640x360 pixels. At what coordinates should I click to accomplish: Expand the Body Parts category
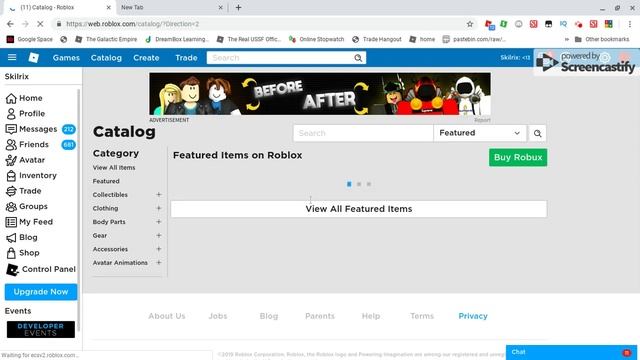(x=159, y=222)
